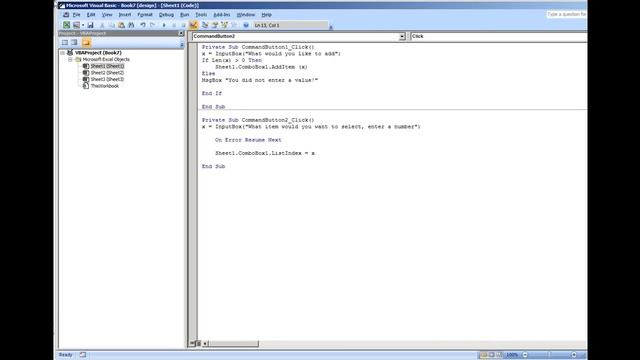This screenshot has height=360, width=640.
Task: Open the Debug menu
Action: coord(166,15)
